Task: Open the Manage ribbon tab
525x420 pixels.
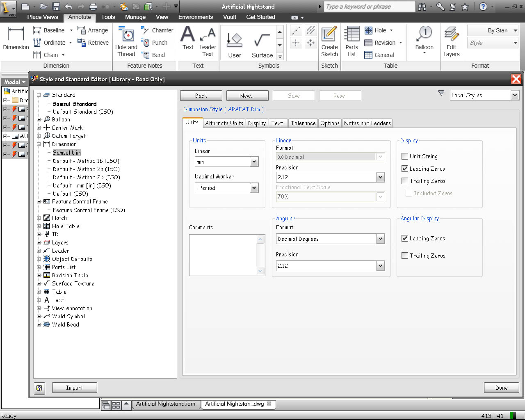Action: tap(135, 17)
